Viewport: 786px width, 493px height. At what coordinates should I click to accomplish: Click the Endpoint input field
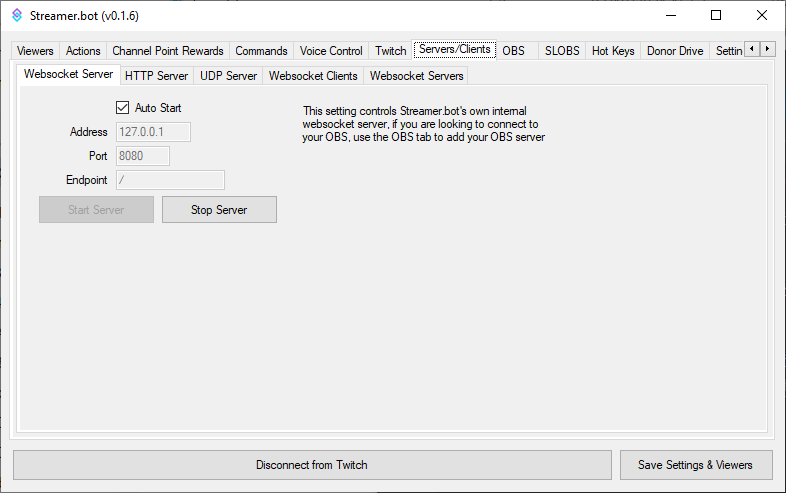click(x=170, y=180)
